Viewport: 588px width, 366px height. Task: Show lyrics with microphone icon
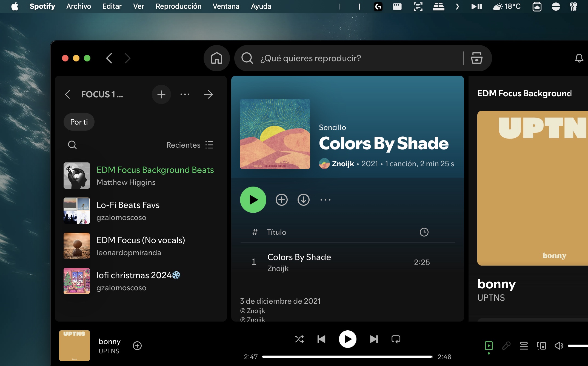pyautogui.click(x=506, y=346)
